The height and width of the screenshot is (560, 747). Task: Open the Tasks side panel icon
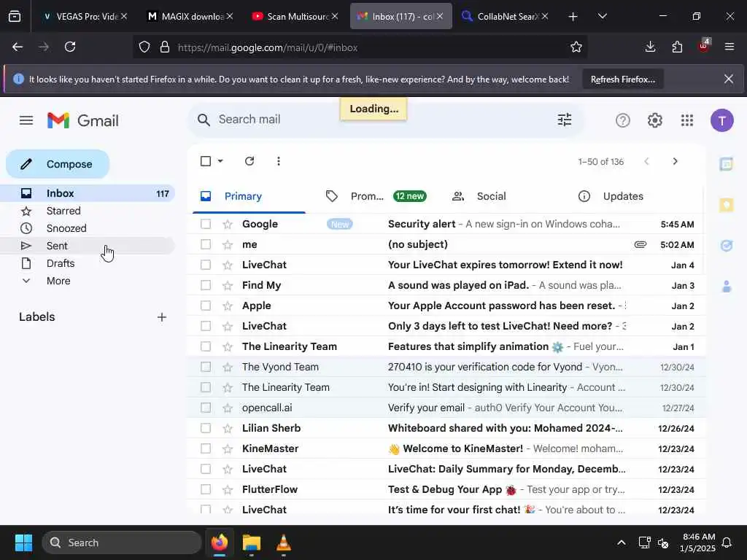(726, 246)
